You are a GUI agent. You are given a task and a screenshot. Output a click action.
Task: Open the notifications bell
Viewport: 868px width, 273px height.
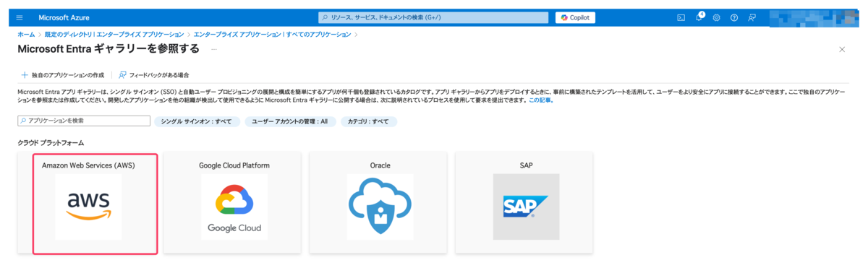[699, 17]
